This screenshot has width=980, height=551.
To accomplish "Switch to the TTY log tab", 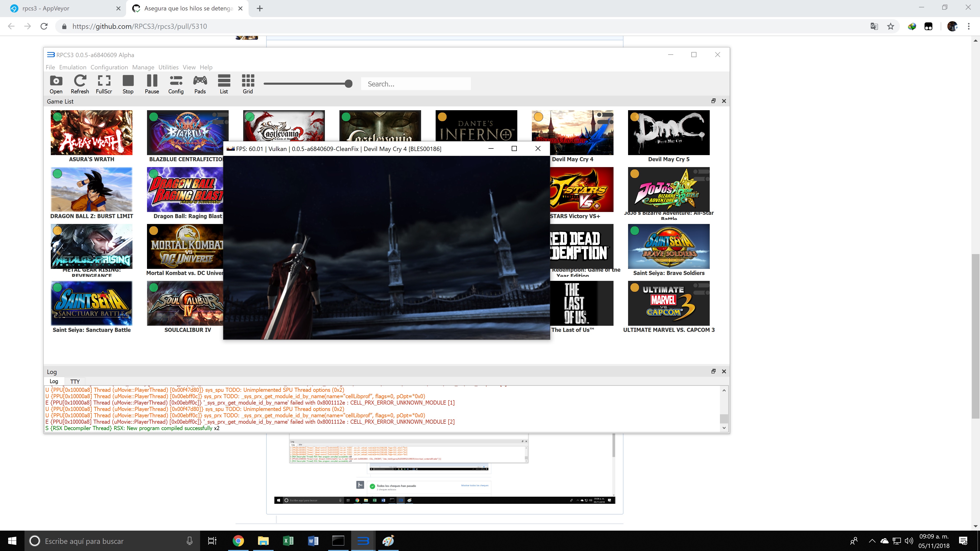I will (x=75, y=381).
